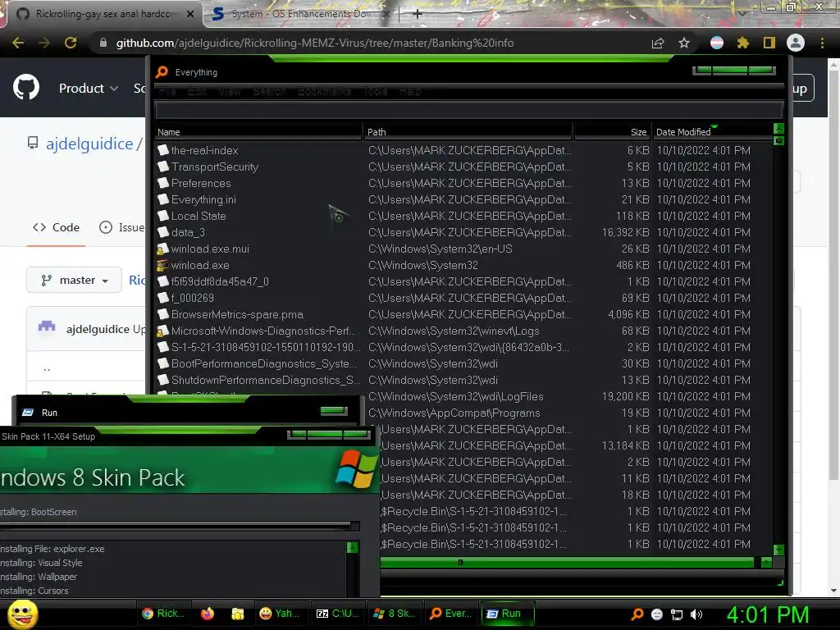Screen dimensions: 840x630
Task: Share the page using the share icon
Action: click(658, 43)
